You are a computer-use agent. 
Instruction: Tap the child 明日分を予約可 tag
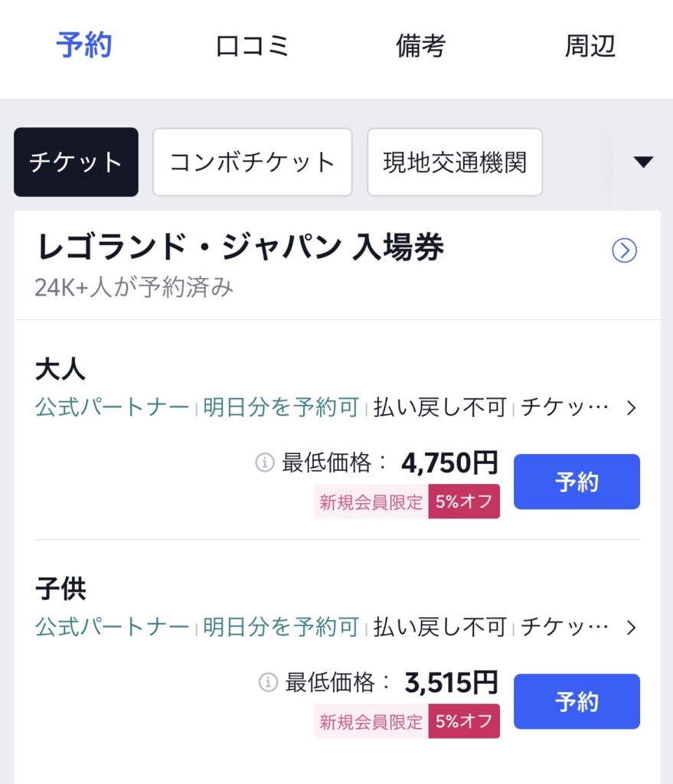(x=281, y=628)
